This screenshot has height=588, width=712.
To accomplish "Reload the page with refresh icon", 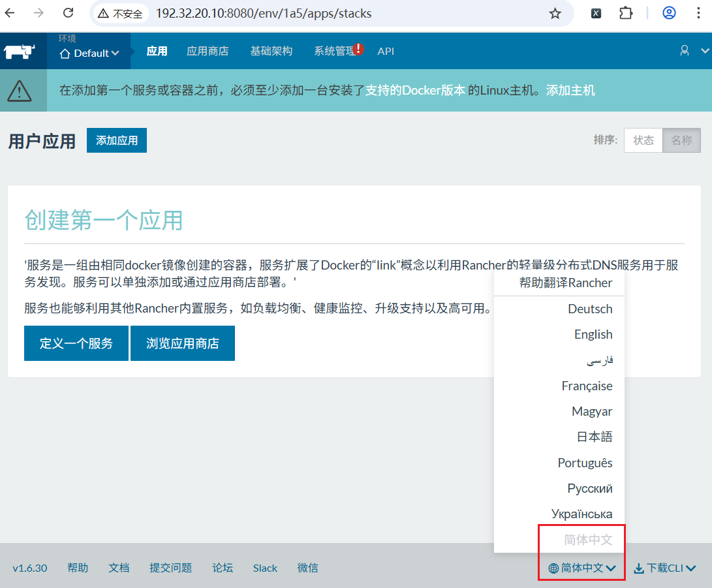I will click(x=68, y=13).
